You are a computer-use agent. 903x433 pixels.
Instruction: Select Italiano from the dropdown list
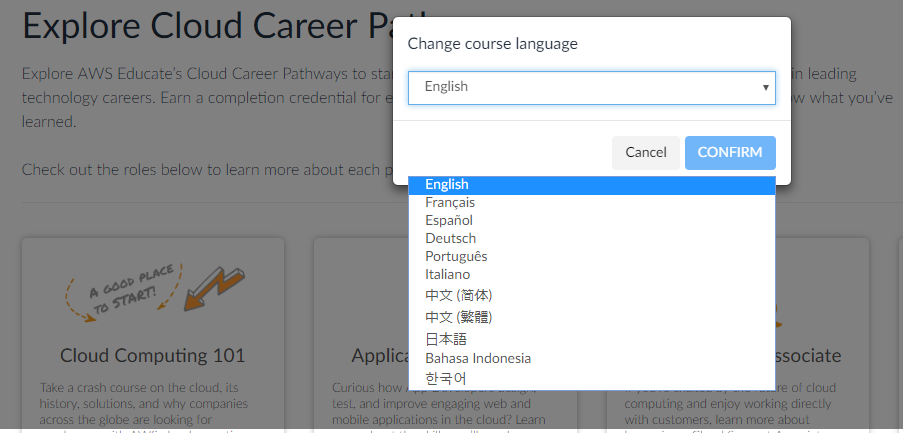591,274
